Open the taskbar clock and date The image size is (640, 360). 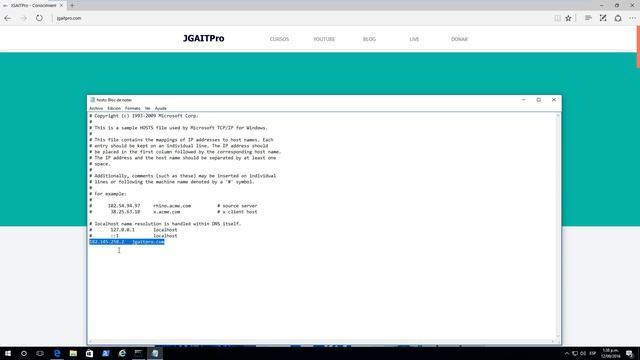(x=610, y=353)
